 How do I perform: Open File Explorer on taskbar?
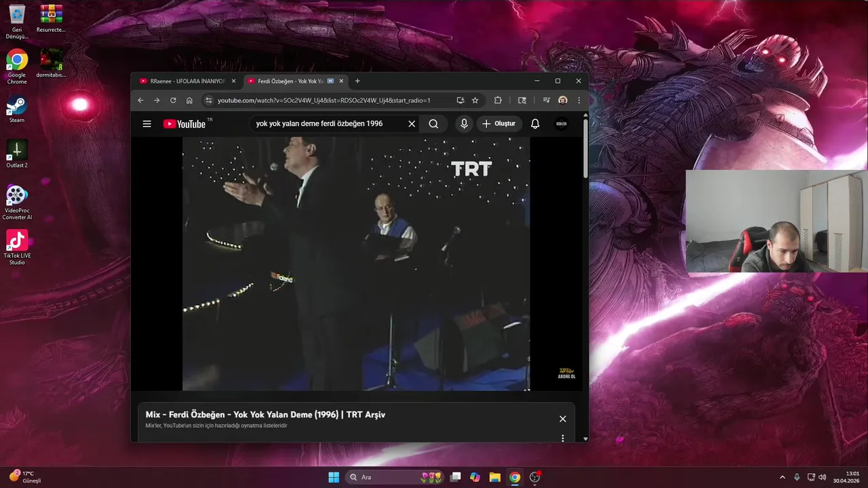tap(495, 477)
